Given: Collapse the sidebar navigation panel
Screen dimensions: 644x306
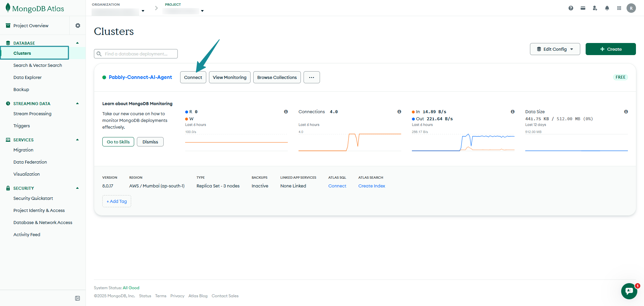Looking at the screenshot, I should coord(77,298).
